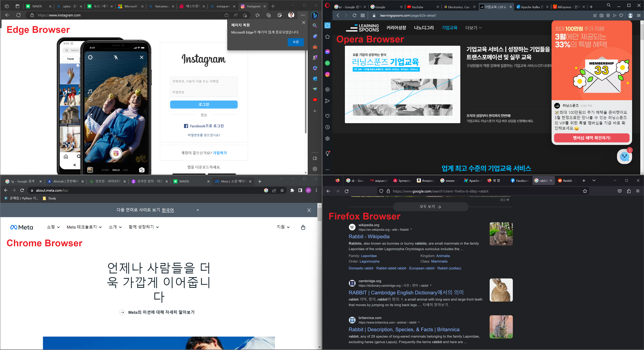
Task: Click Chrome share page icon
Action: pyautogui.click(x=274, y=190)
